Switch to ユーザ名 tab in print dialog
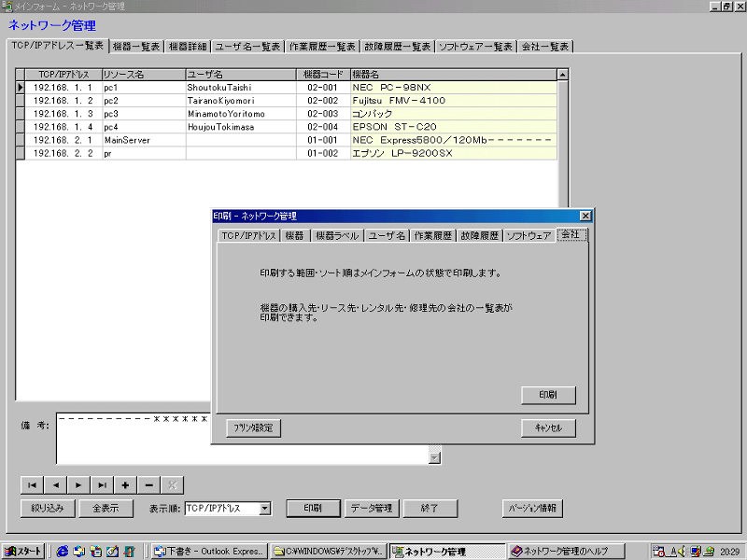 (387, 236)
